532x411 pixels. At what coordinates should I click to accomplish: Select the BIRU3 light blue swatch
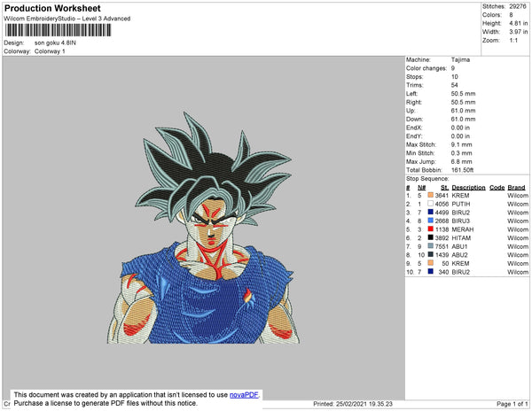[x=431, y=221]
